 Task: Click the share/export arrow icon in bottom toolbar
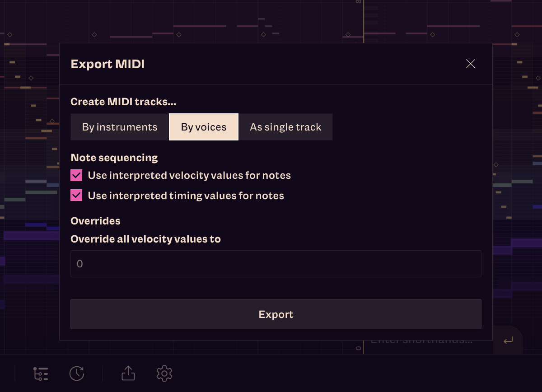[128, 373]
